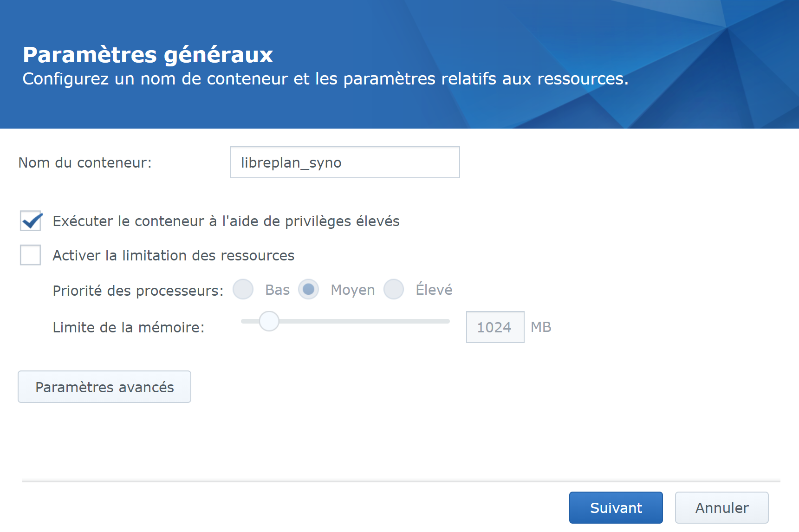Viewport: 799px width, 532px height.
Task: Uncheck the elevated privileges checkbox
Action: pyautogui.click(x=31, y=221)
